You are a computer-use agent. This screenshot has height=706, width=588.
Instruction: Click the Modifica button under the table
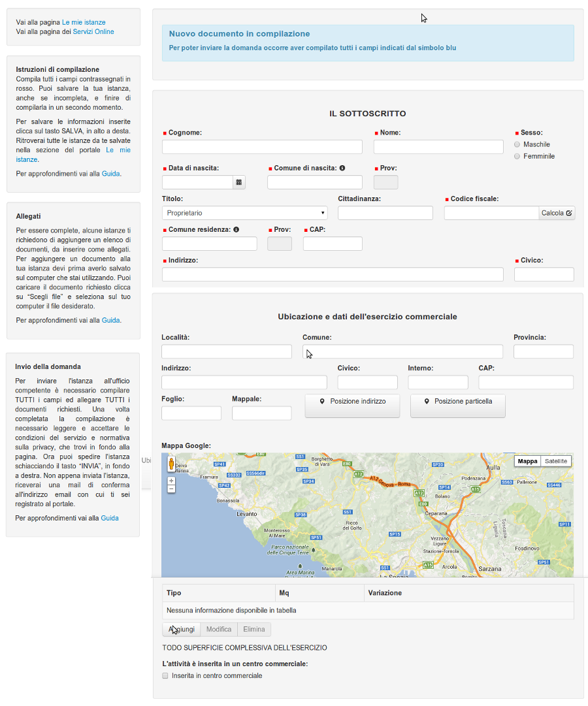[219, 630]
